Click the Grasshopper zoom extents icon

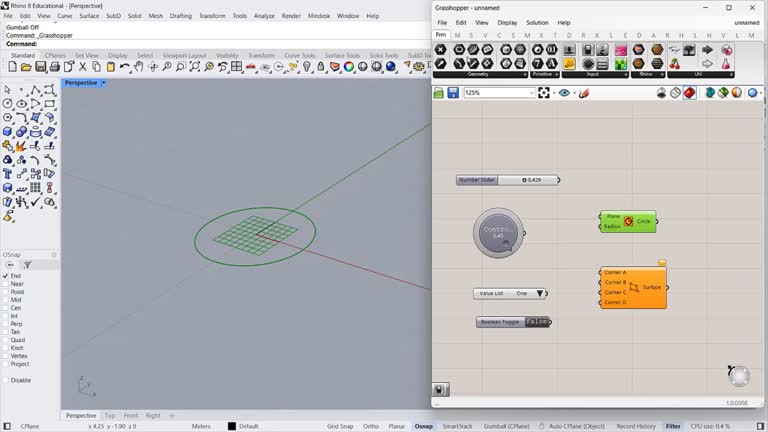pos(544,93)
